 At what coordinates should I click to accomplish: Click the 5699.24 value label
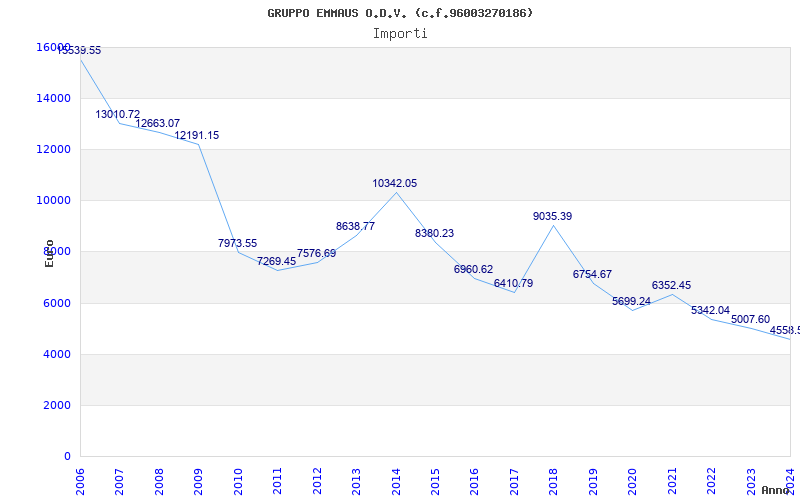(x=632, y=302)
